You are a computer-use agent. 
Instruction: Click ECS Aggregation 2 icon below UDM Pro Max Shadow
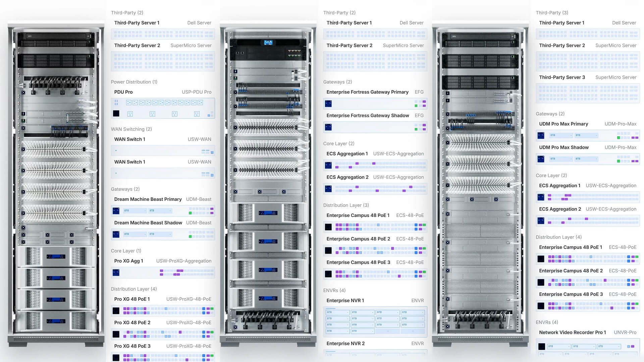click(x=541, y=221)
